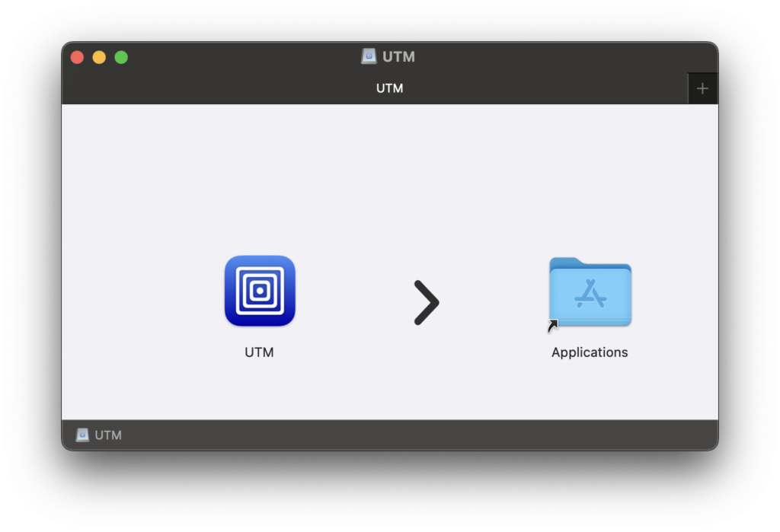Screen dimensions: 780x532
Task: Select the Applications folder shortcut icon
Action: click(x=590, y=292)
